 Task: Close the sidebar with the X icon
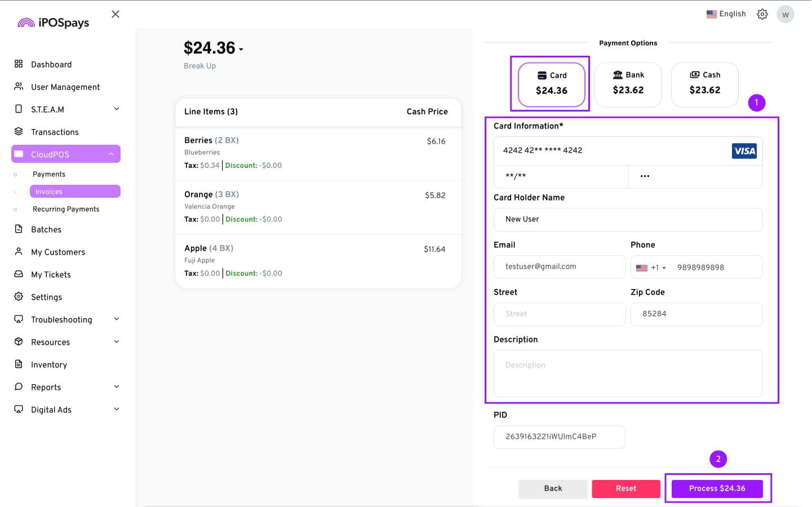(116, 14)
